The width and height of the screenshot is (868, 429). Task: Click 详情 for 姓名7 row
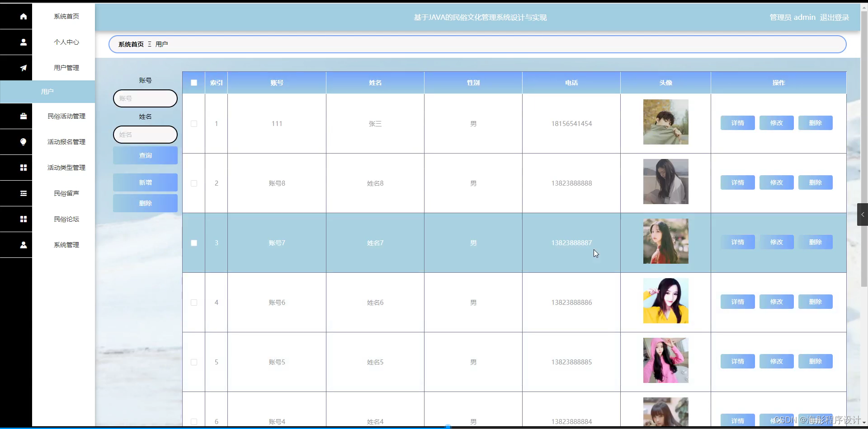point(737,242)
